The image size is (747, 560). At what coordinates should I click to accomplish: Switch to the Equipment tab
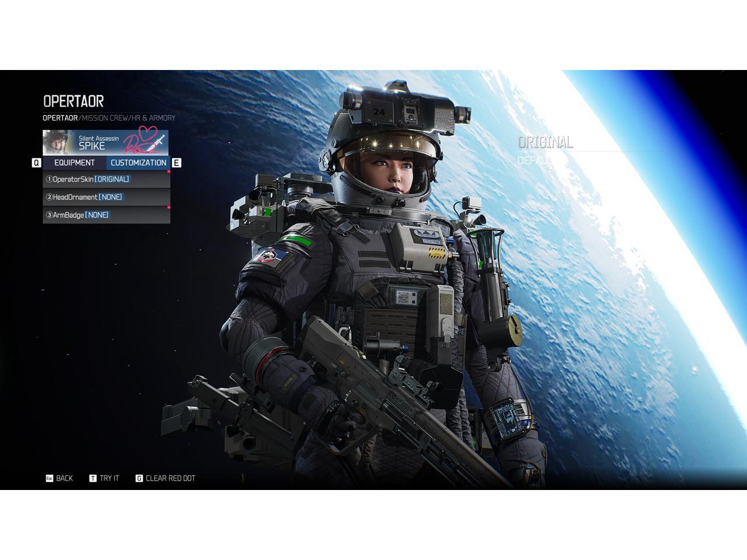point(74,163)
